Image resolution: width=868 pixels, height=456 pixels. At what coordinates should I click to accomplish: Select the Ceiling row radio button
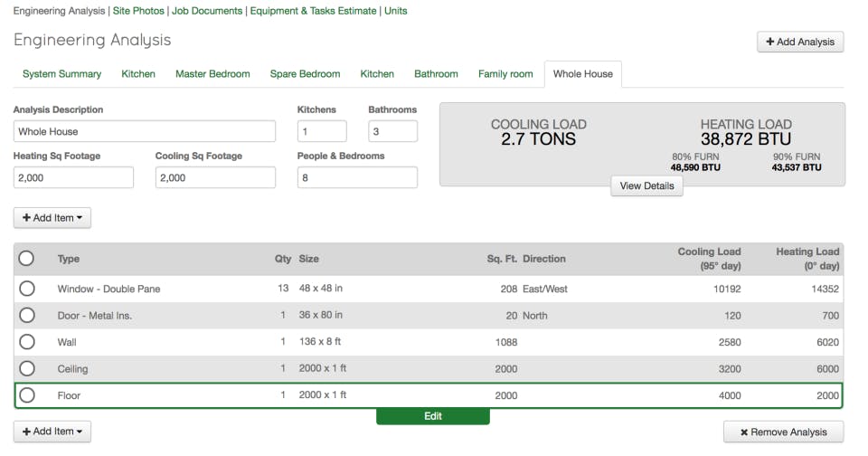[x=26, y=368]
